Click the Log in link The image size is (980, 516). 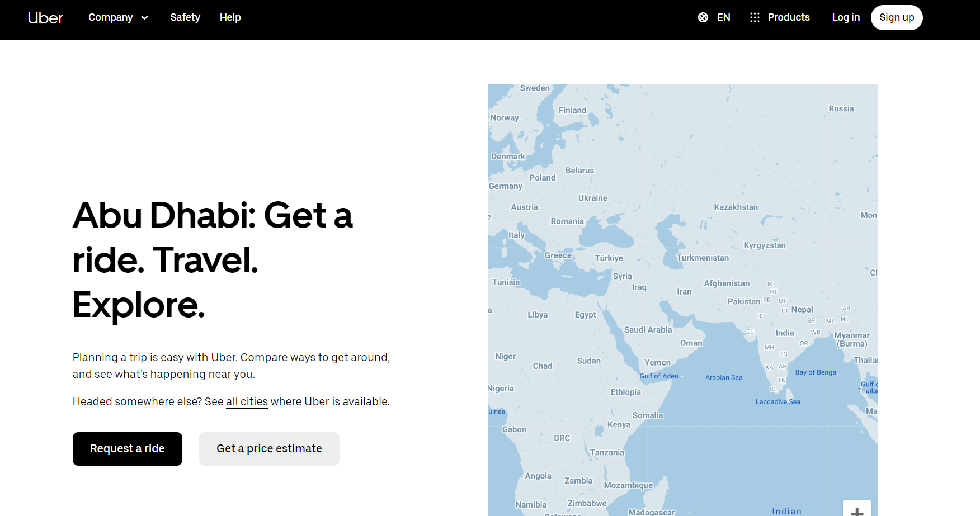(845, 17)
